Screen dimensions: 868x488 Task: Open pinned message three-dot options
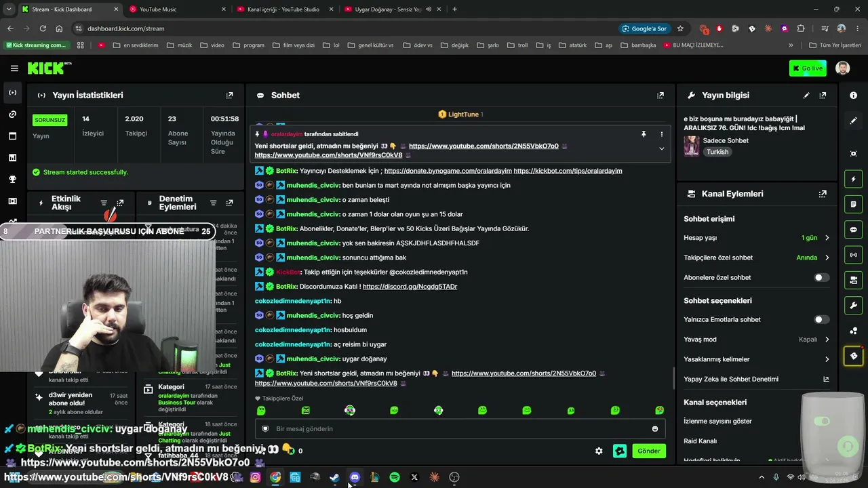662,134
